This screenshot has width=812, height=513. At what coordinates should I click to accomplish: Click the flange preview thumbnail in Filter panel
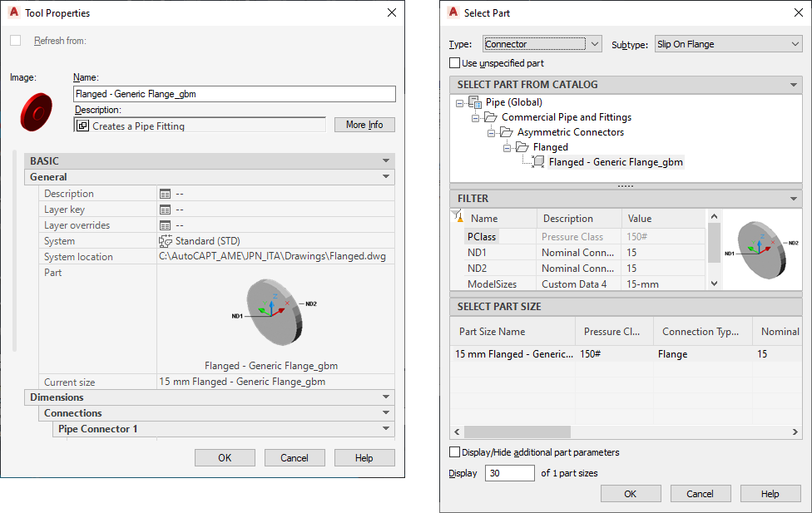tap(761, 249)
